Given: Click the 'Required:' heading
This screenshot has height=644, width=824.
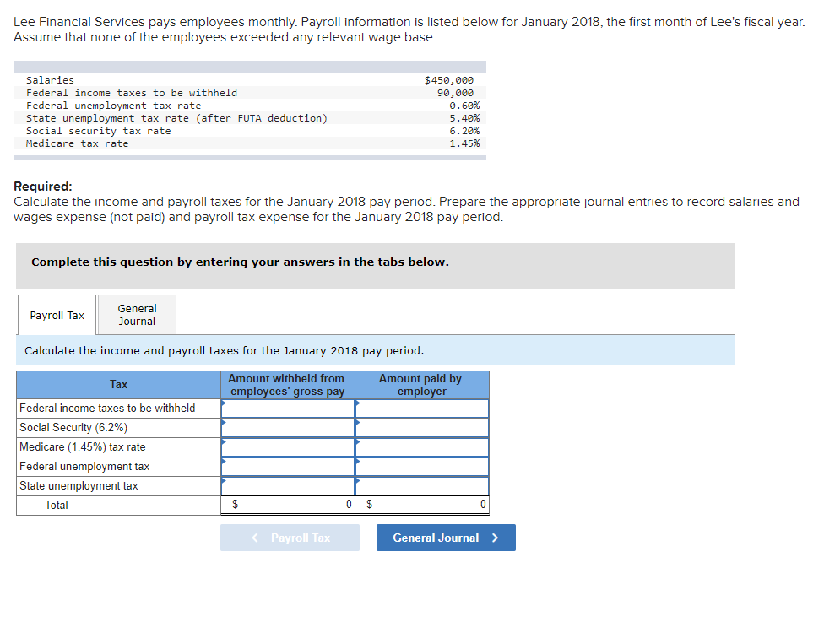Looking at the screenshot, I should coord(43,187).
